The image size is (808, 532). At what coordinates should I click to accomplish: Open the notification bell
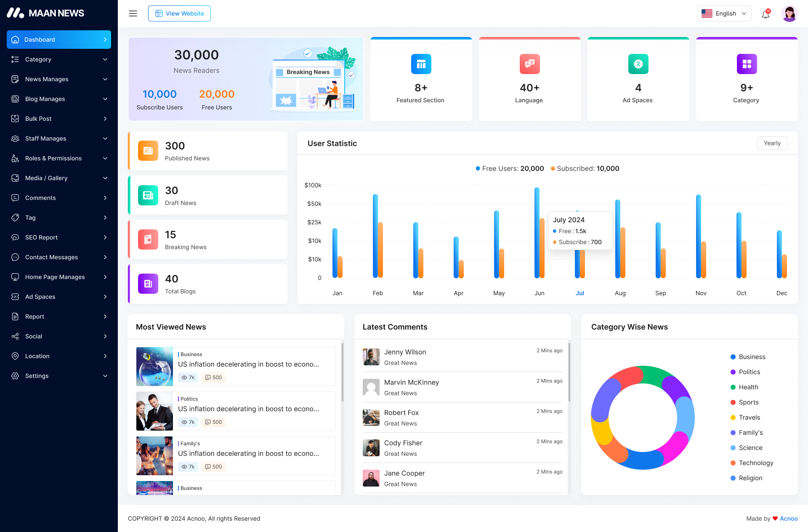765,14
